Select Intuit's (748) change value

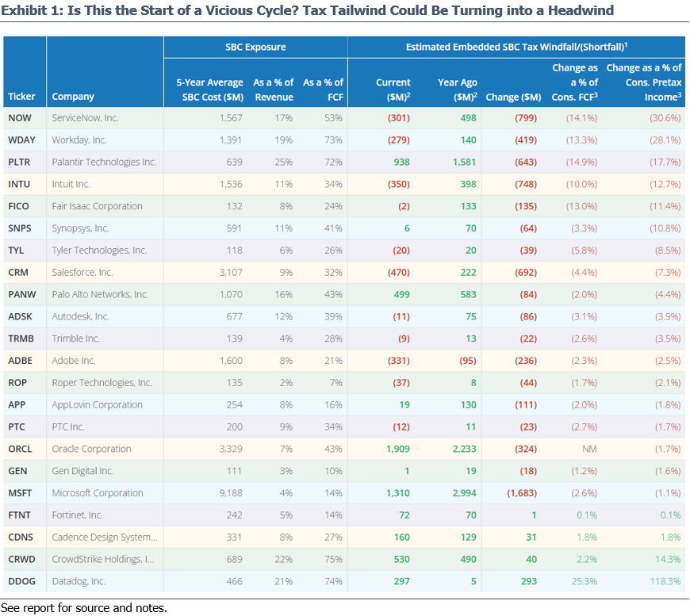(x=526, y=184)
